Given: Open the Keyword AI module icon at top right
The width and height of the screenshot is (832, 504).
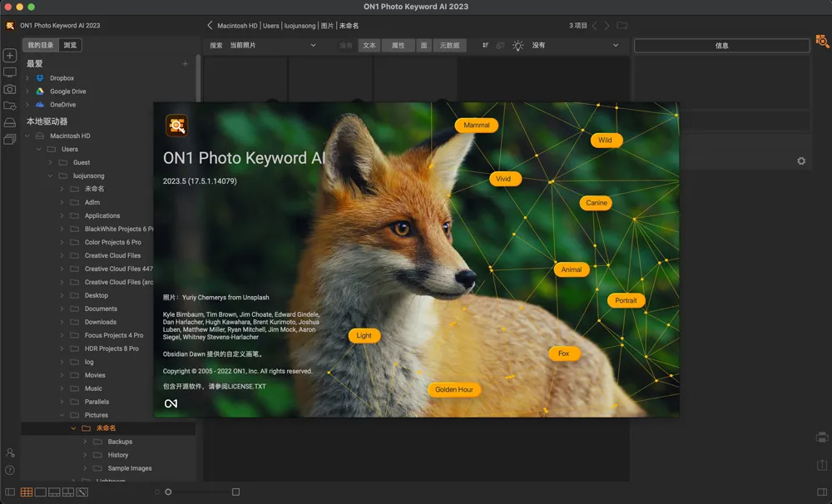Looking at the screenshot, I should pyautogui.click(x=822, y=41).
